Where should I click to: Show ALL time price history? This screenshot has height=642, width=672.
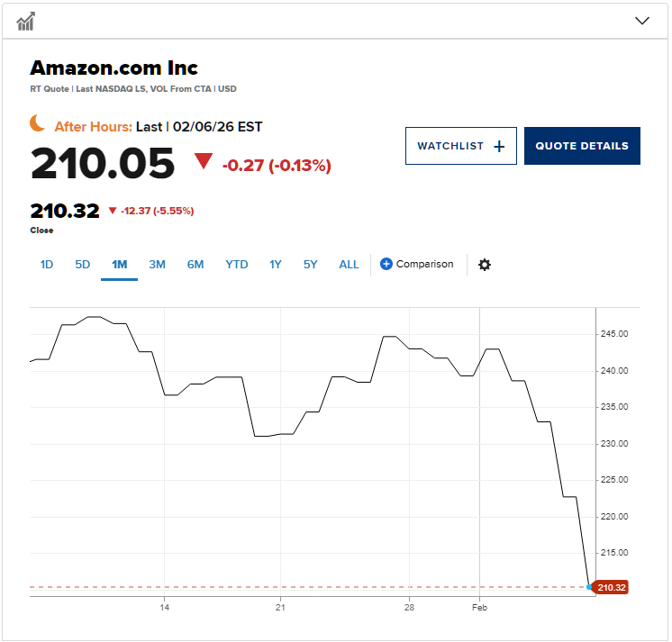pos(349,265)
